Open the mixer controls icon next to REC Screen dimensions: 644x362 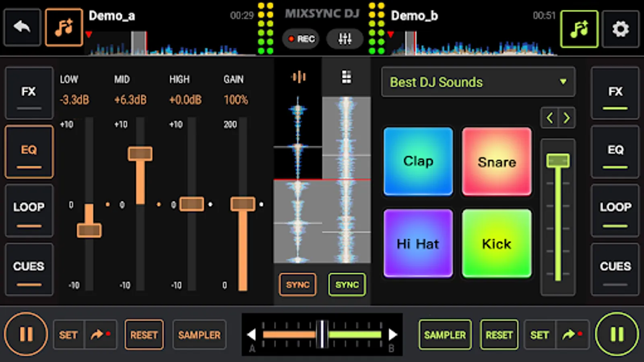tap(345, 39)
